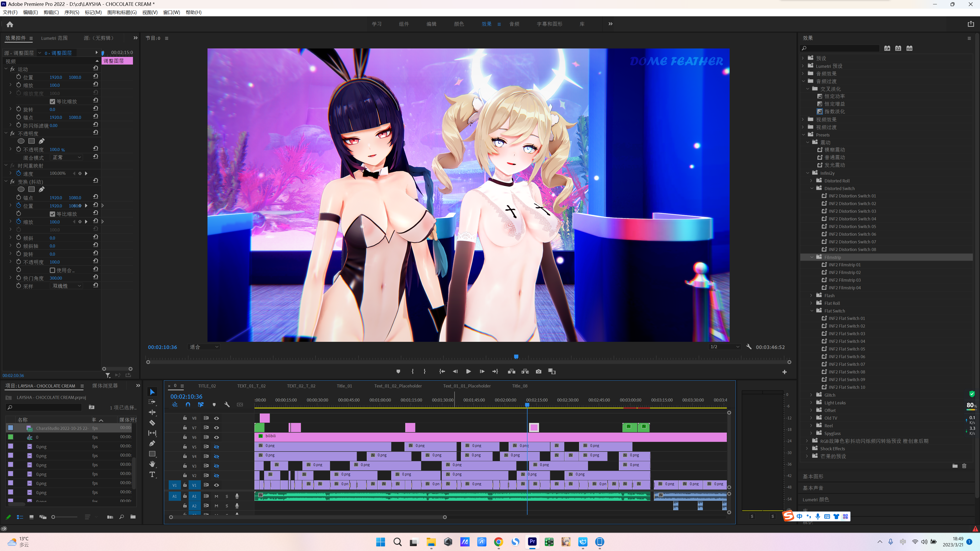Open the 序列(S) menu
980x551 pixels.
coord(71,12)
